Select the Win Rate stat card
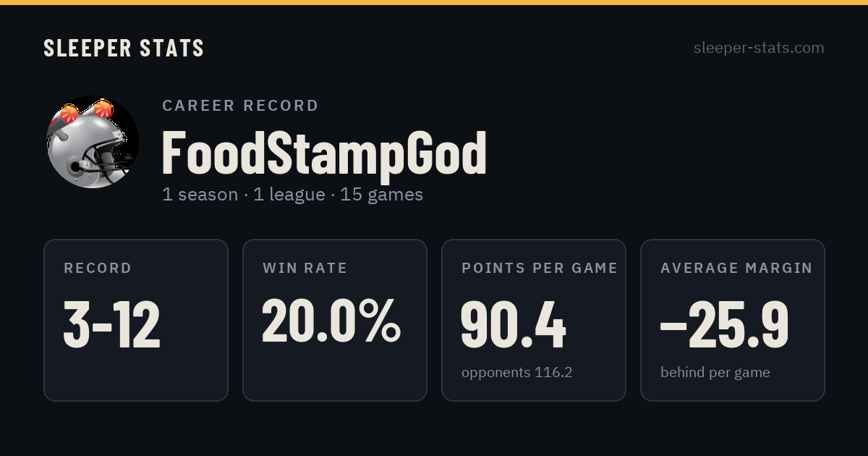 pos(335,320)
